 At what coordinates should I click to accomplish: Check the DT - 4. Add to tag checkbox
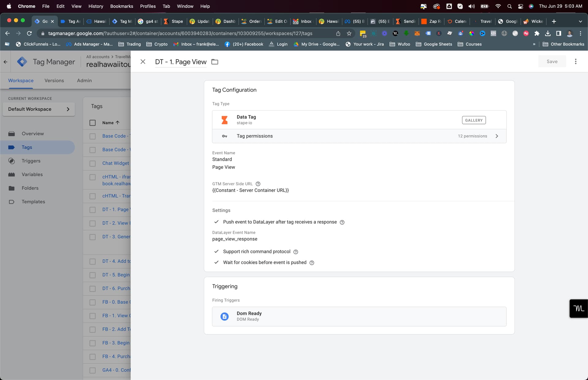(92, 261)
